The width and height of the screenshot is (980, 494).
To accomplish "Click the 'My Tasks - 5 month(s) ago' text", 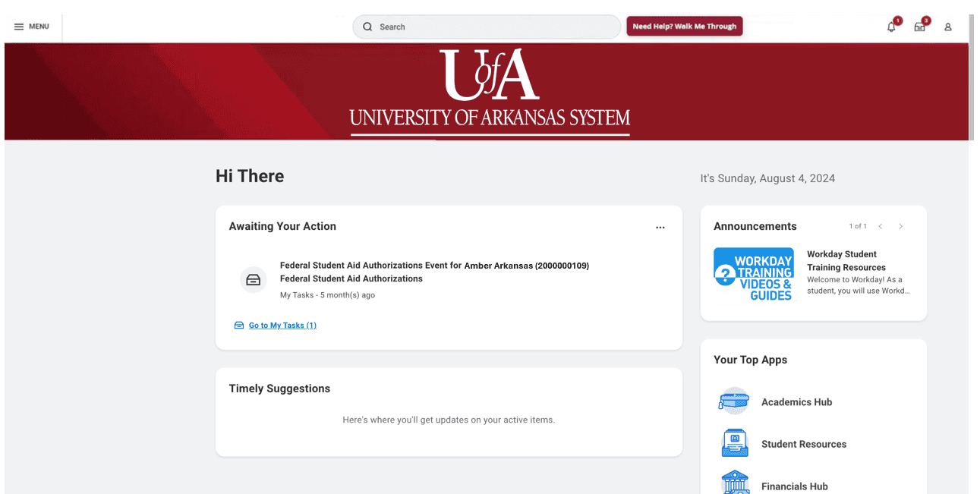I will point(327,295).
